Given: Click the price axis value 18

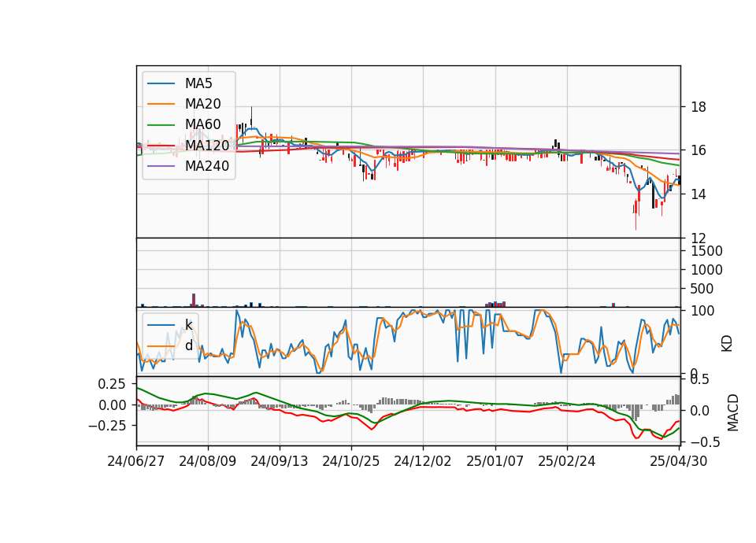Looking at the screenshot, I should pyautogui.click(x=699, y=107).
